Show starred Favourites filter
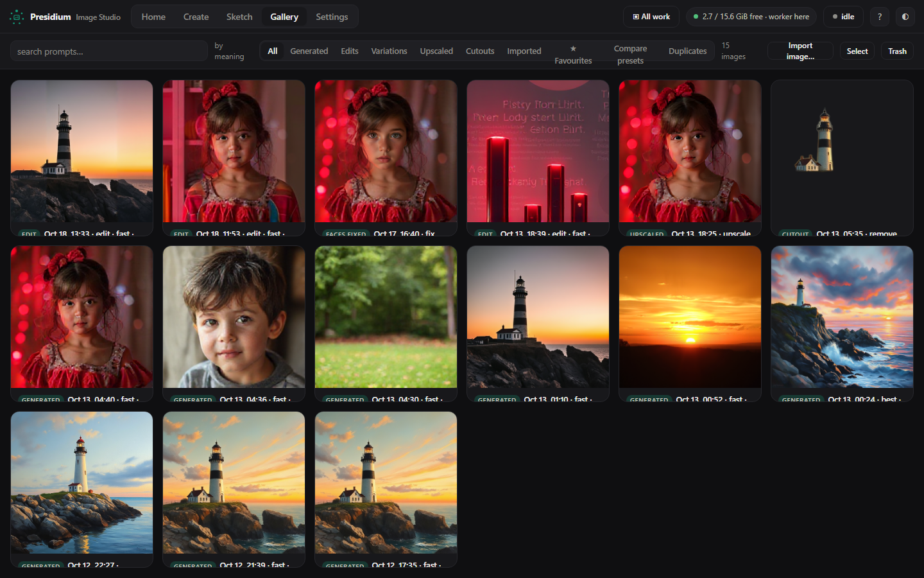This screenshot has height=578, width=924. (x=573, y=55)
